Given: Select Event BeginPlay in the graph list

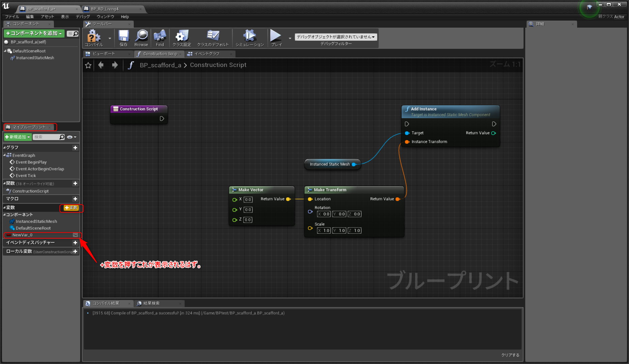Looking at the screenshot, I should pos(31,162).
